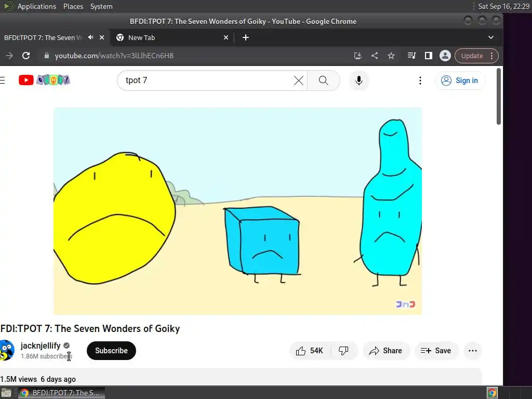Select the BFDI:TPOT 7 browser tab

click(x=43, y=37)
